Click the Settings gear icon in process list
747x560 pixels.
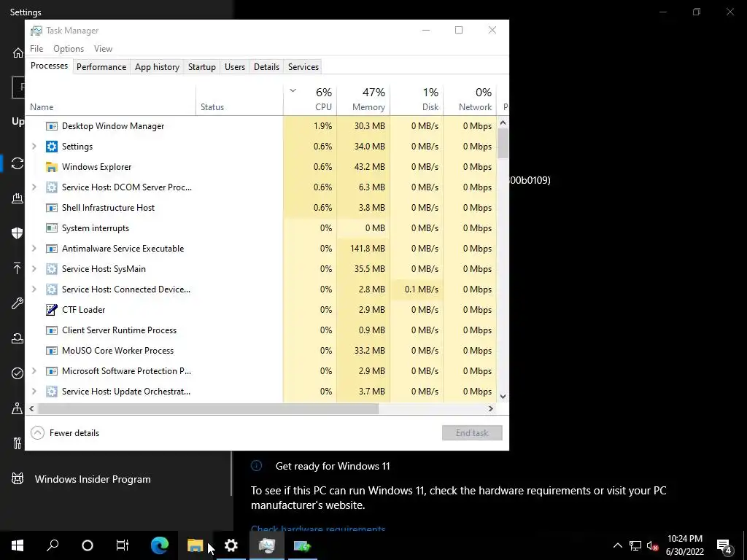pos(52,147)
